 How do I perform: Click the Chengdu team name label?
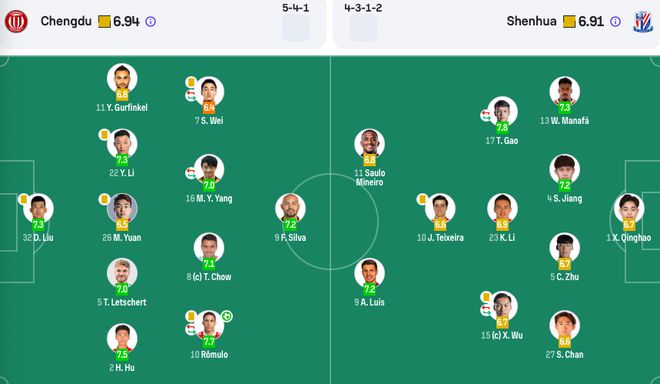pos(66,21)
